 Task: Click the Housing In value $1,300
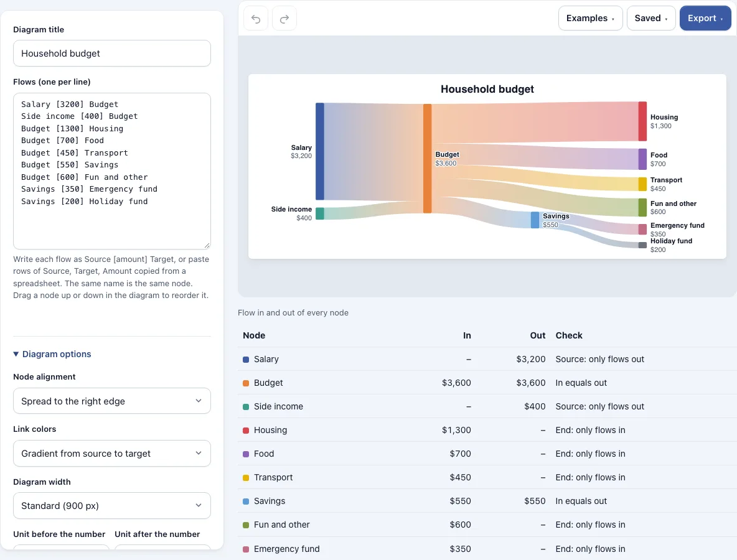[456, 430]
